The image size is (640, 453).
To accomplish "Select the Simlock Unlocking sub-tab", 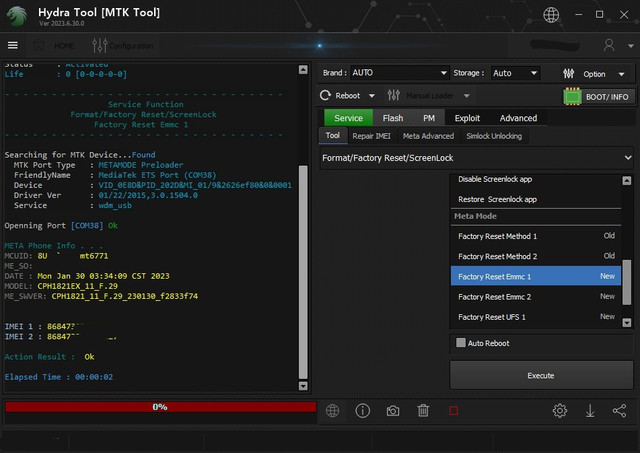I will pos(494,136).
